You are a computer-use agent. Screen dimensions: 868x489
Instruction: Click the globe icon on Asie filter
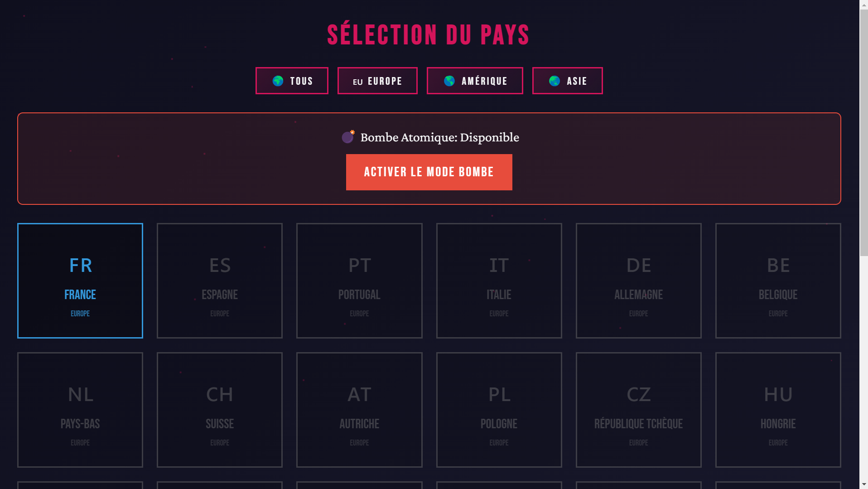555,81
